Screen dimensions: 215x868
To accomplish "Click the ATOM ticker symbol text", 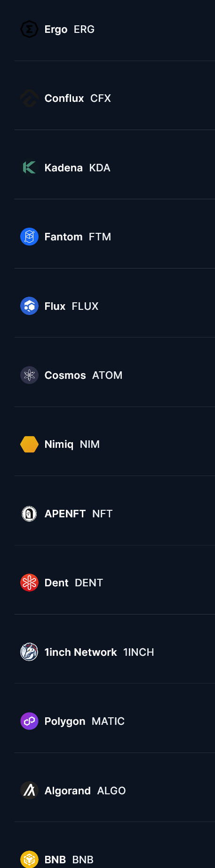I will pyautogui.click(x=107, y=375).
